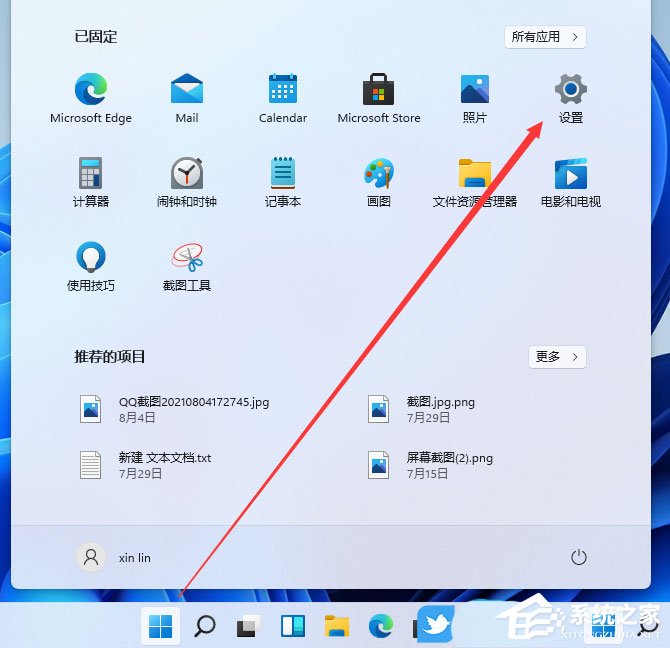Launch 计算器 calculator app
Viewport: 670px width, 648px height.
[91, 182]
